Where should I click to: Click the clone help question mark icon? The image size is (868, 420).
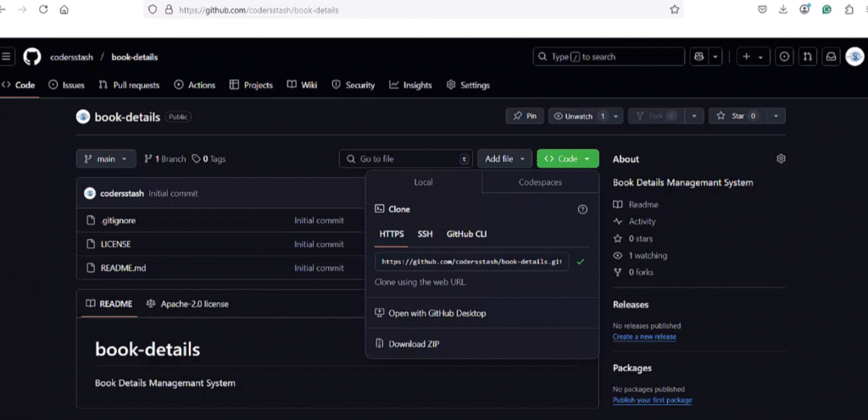[582, 209]
